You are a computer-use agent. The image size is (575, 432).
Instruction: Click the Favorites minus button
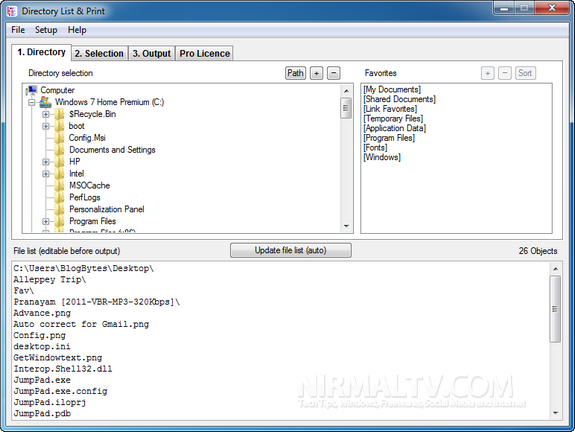[x=505, y=73]
